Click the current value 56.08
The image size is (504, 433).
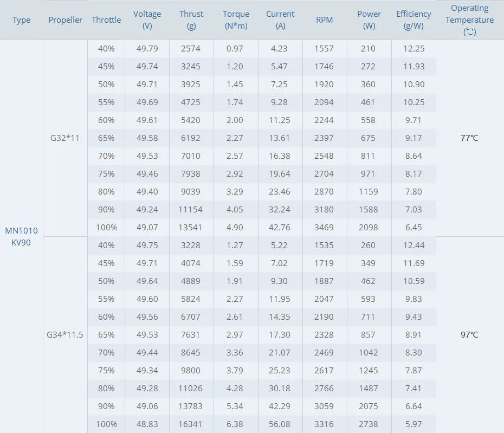pyautogui.click(x=280, y=424)
